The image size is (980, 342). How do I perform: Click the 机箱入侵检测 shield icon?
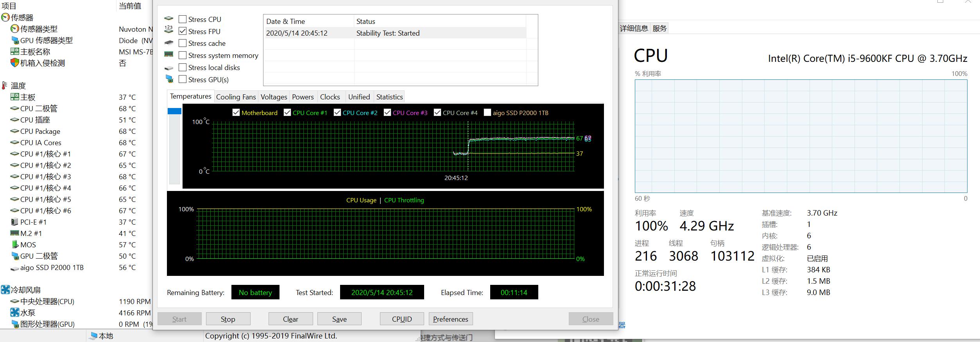(15, 63)
